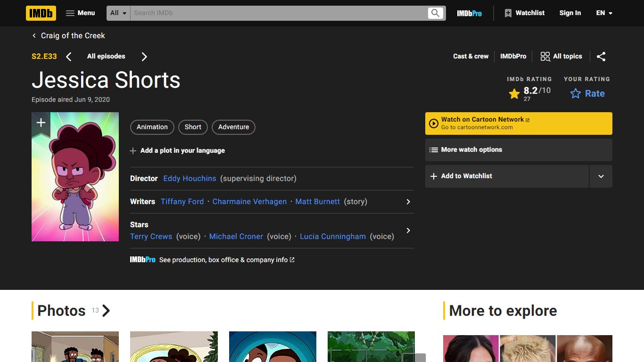Viewport: 644px width, 362px height.
Task: Open All episodes list
Action: [106, 57]
